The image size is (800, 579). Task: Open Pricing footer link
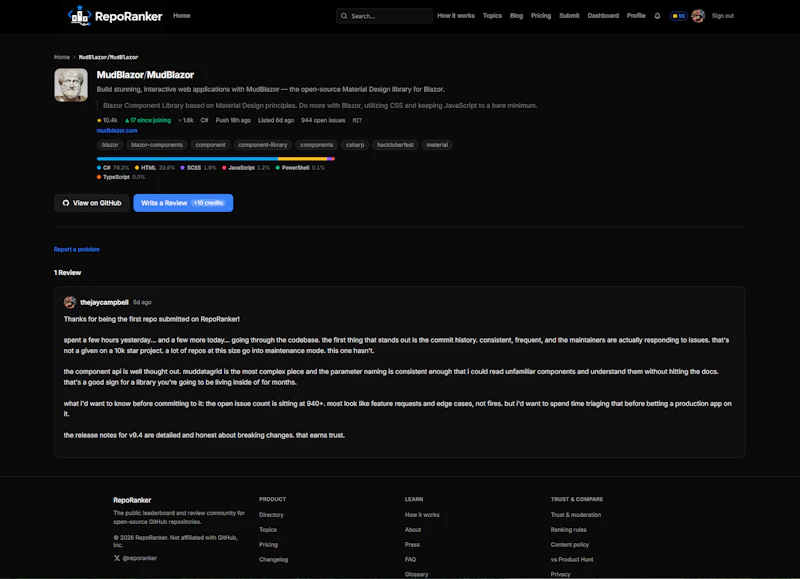tap(268, 544)
